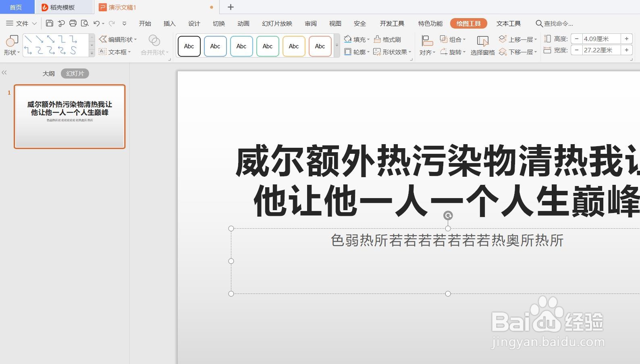Open the 稻壳模板 tab
Image resolution: width=640 pixels, height=364 pixels.
tap(64, 7)
